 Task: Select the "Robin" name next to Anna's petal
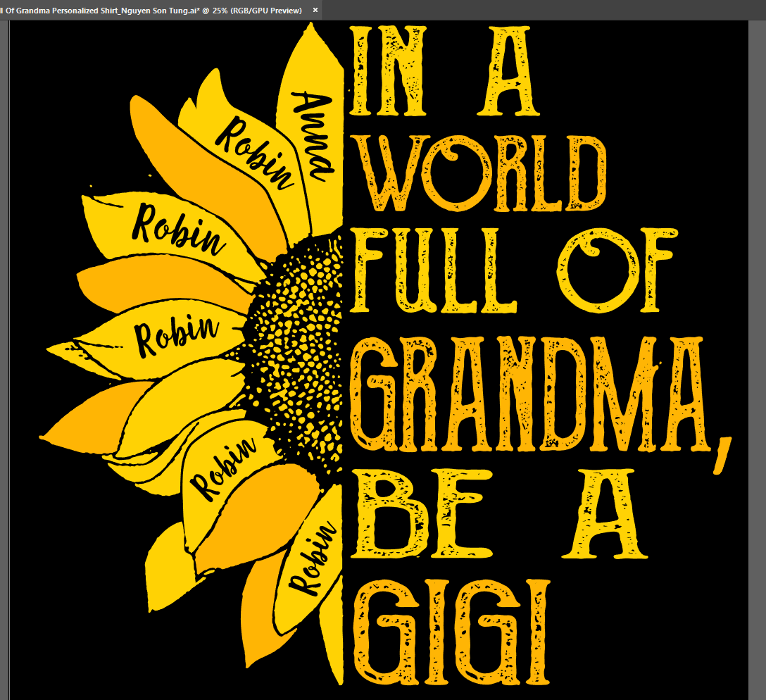254,153
